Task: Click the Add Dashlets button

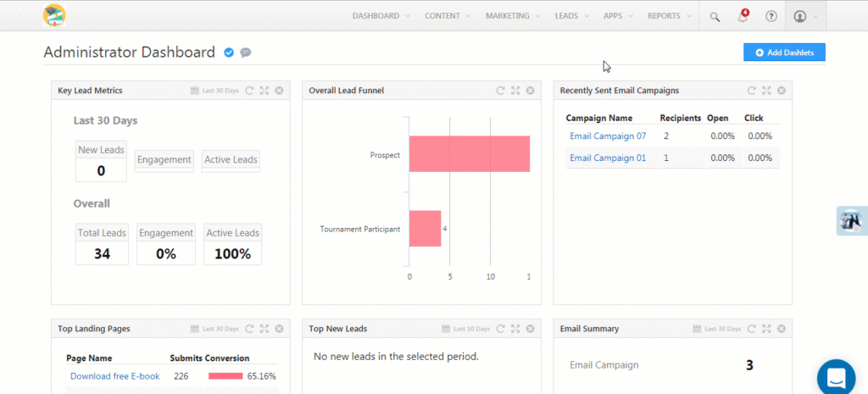Action: click(x=784, y=53)
